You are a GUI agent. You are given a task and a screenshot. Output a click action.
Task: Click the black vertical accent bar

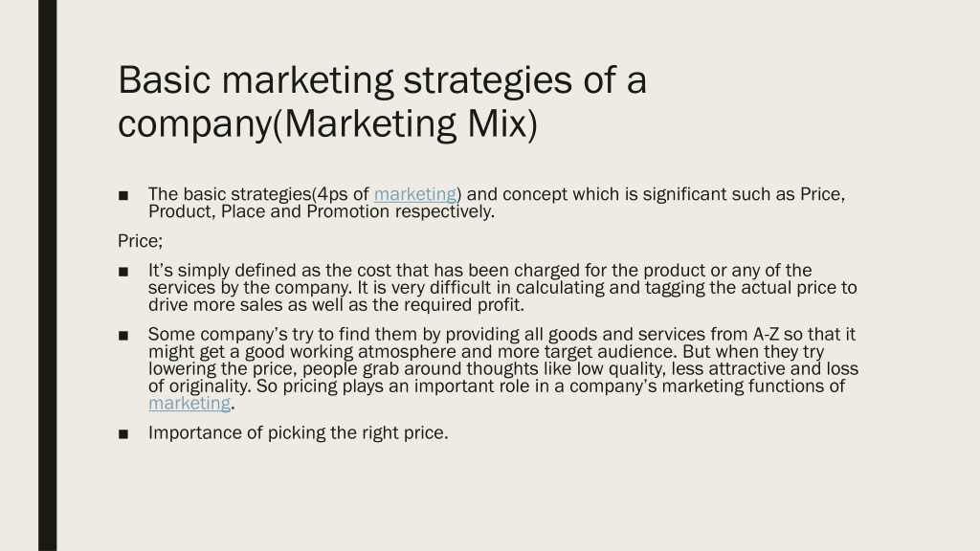click(48, 275)
